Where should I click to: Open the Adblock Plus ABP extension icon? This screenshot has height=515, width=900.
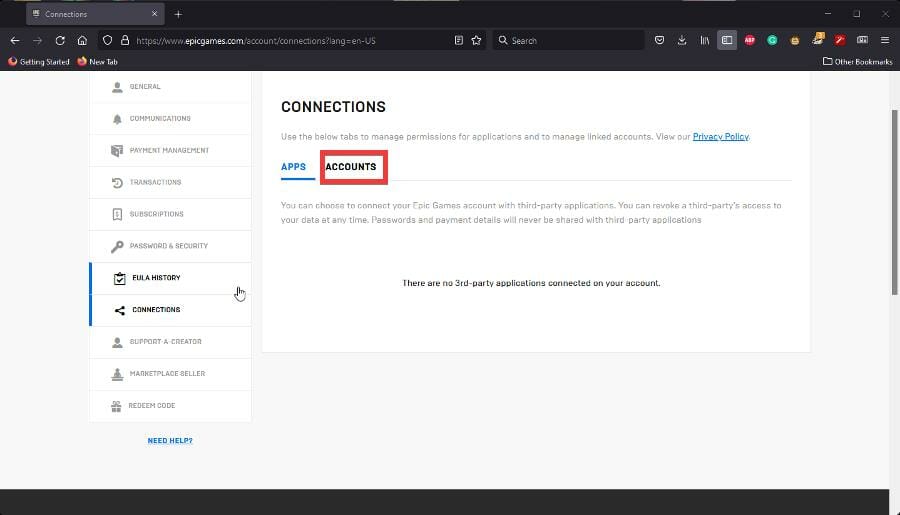750,40
